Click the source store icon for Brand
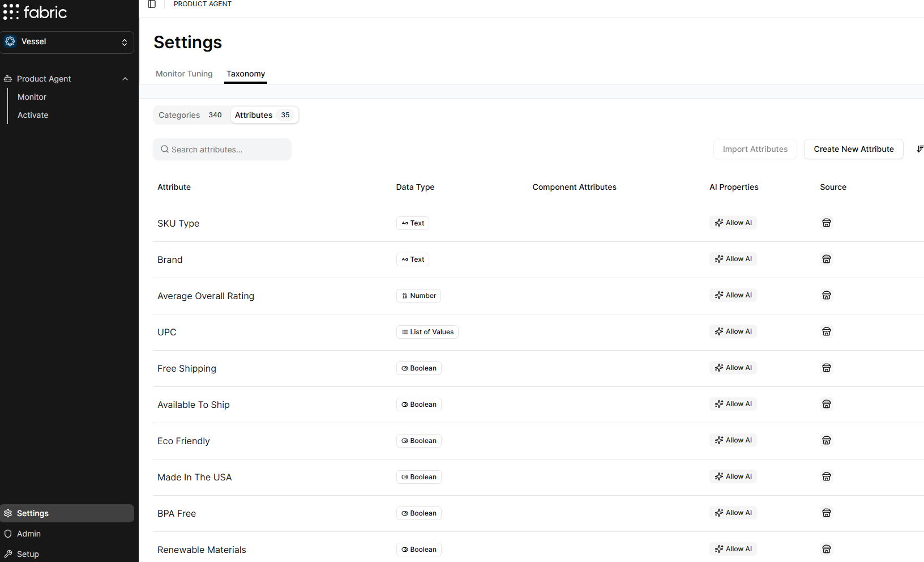 pyautogui.click(x=827, y=259)
